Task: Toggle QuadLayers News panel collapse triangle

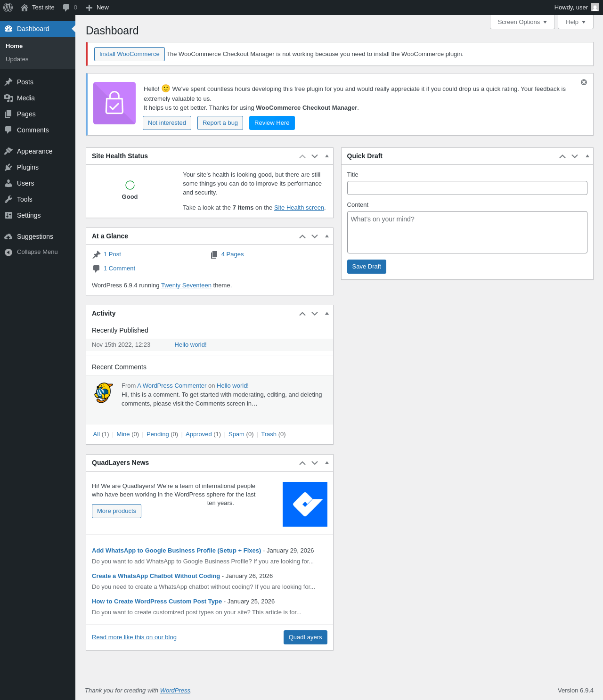Action: [x=327, y=463]
